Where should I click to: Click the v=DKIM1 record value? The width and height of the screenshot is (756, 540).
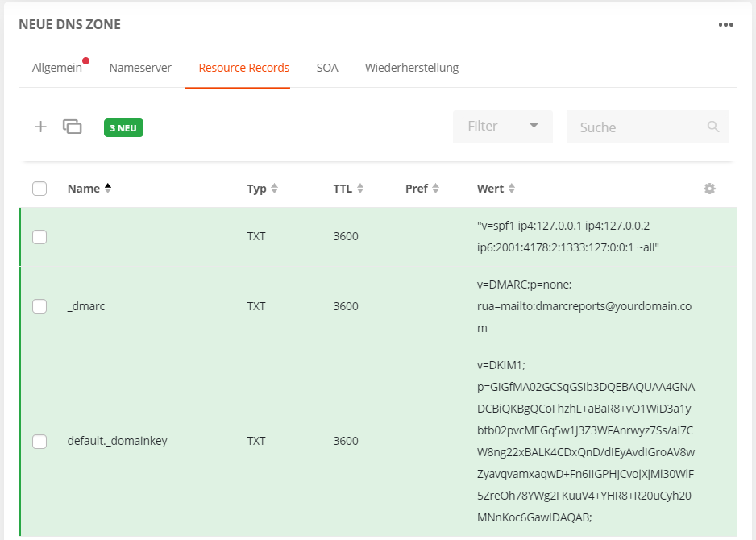pyautogui.click(x=586, y=441)
